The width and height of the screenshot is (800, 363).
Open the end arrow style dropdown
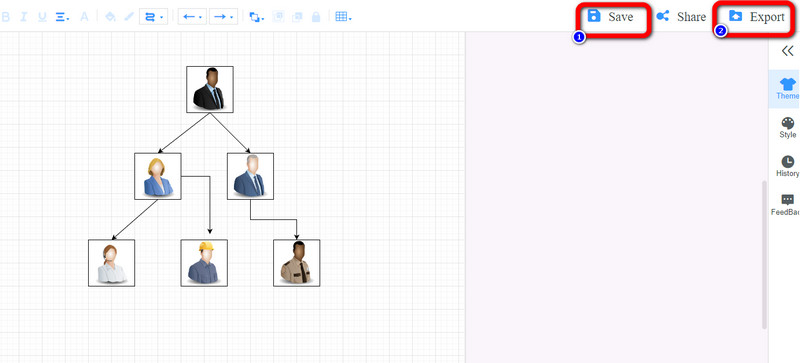coord(223,17)
